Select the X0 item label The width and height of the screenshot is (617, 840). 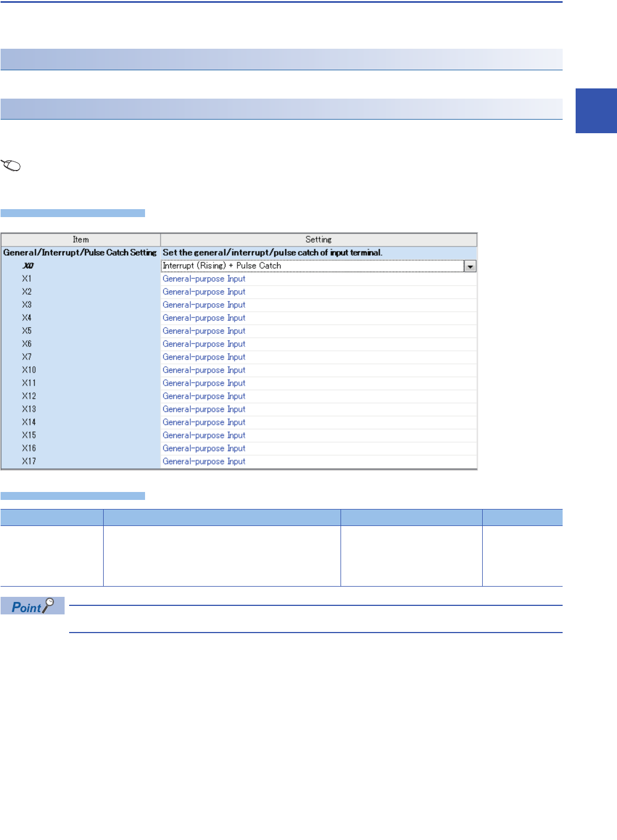tap(28, 266)
